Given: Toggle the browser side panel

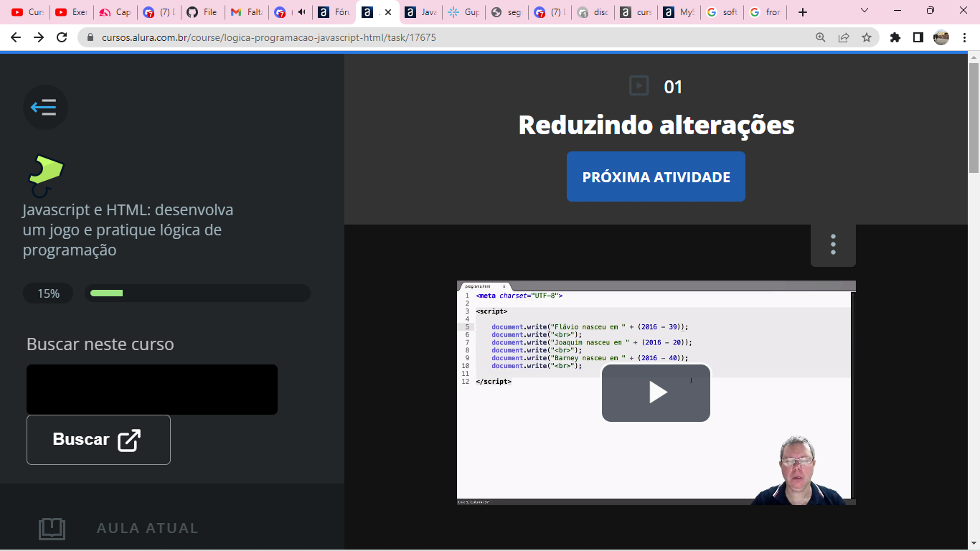Looking at the screenshot, I should [x=918, y=37].
